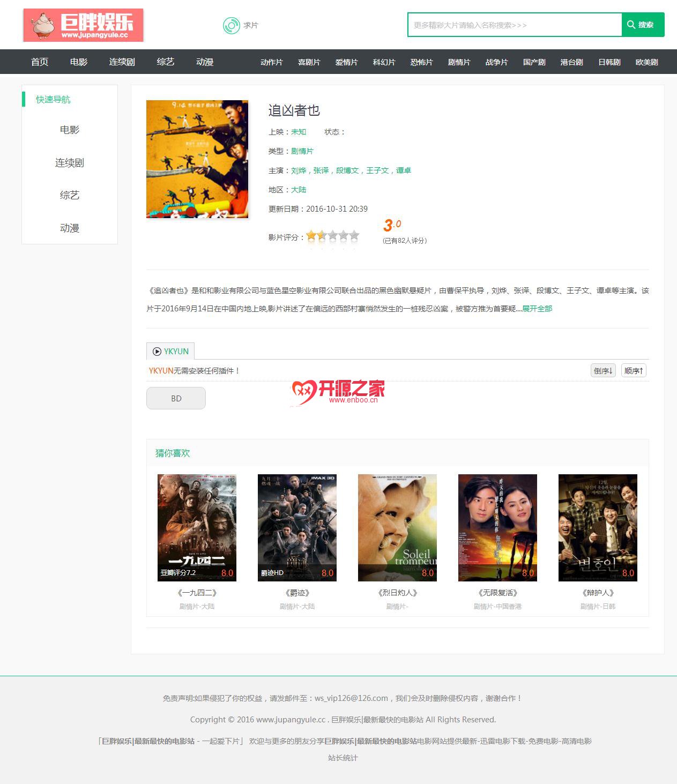The height and width of the screenshot is (784, 677).
Task: Open 连续剧 in the top navigation bar
Action: pos(122,62)
